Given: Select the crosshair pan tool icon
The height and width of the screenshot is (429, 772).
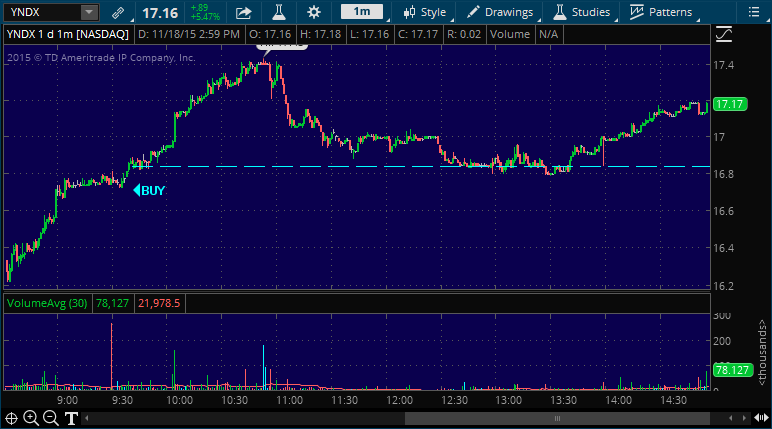Looking at the screenshot, I should click(11, 419).
